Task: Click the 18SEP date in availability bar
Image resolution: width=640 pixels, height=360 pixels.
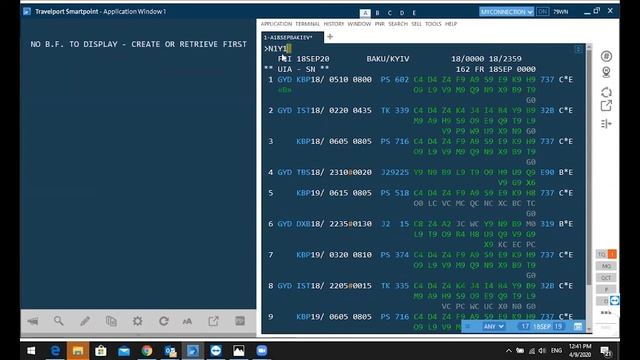Action: tap(542, 327)
